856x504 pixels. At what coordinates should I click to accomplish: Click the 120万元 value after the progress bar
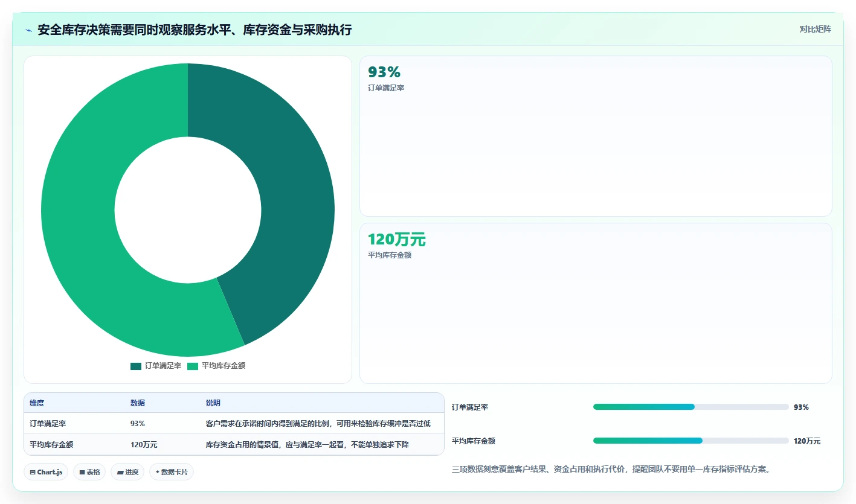click(x=807, y=441)
